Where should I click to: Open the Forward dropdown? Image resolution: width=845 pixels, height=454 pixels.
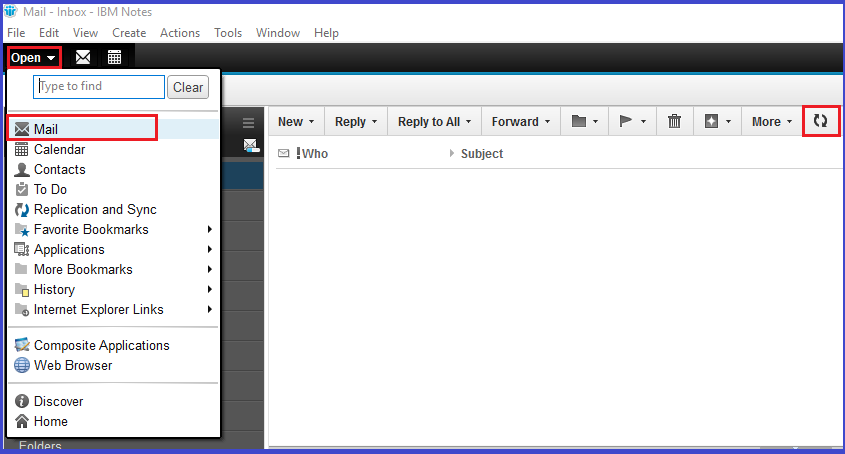521,121
